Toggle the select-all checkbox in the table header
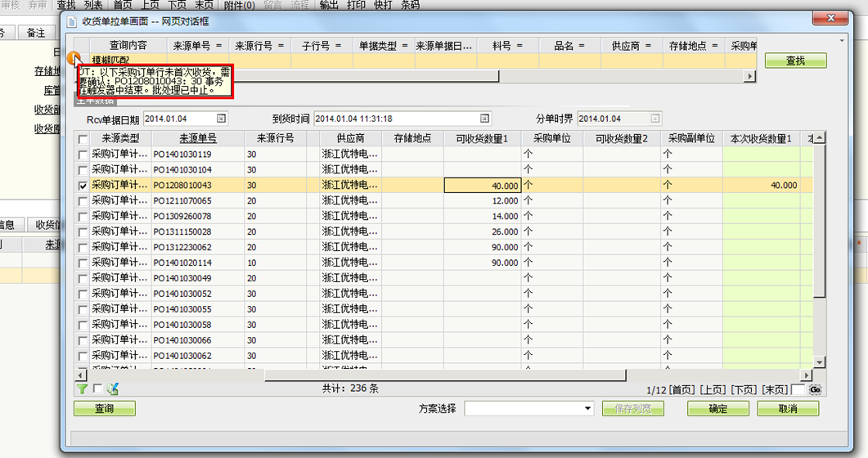 coord(82,139)
